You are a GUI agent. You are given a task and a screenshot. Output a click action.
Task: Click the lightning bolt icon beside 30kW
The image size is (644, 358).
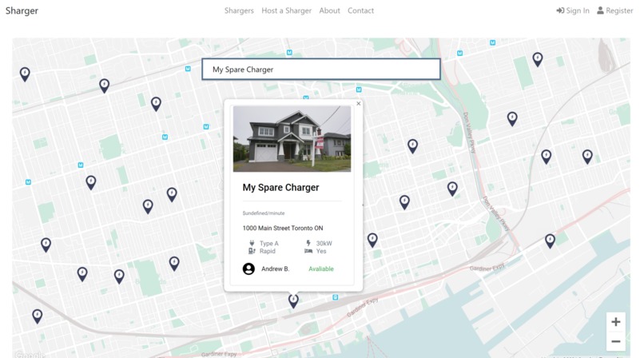click(308, 243)
